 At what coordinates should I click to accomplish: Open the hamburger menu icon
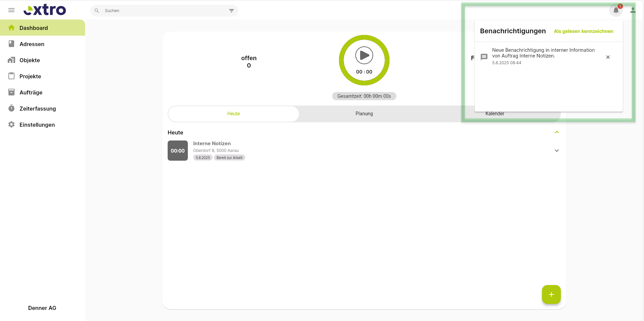pos(11,10)
